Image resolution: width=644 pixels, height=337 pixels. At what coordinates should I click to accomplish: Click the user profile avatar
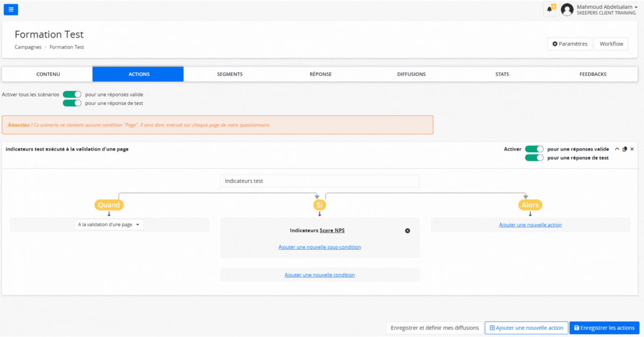(x=567, y=10)
